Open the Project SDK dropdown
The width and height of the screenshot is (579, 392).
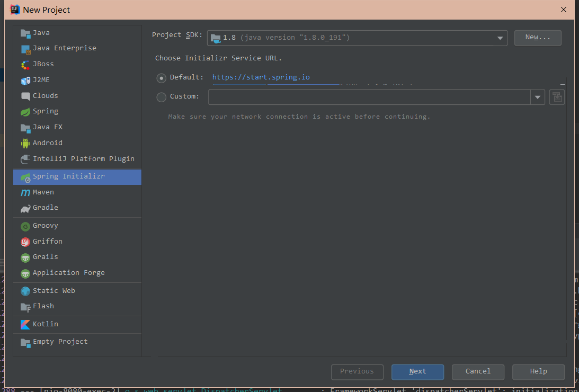click(357, 38)
